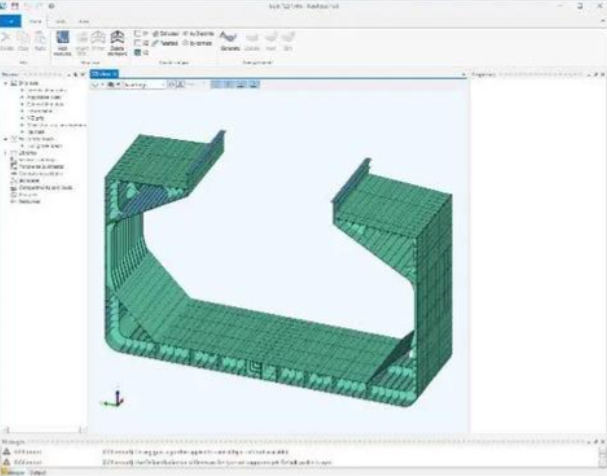The image size is (607, 476).
Task: Toggle the filled bottom checkbox in ribbon display group
Action: pos(137,52)
